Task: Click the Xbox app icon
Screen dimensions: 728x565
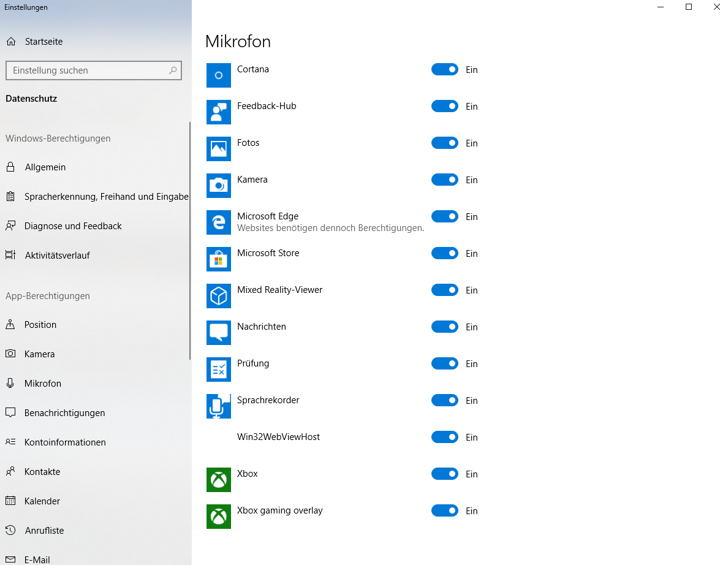Action: (218, 480)
